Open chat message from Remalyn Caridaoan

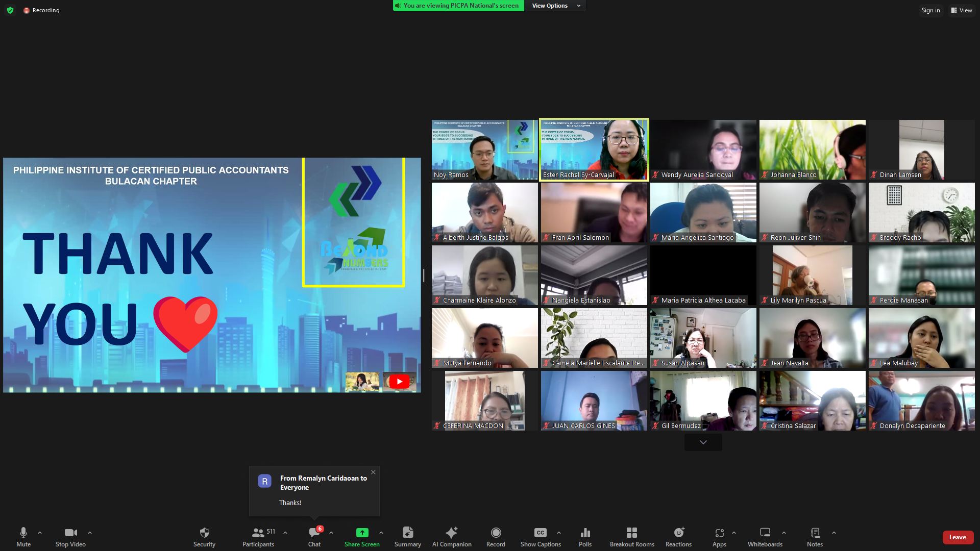pos(314,491)
